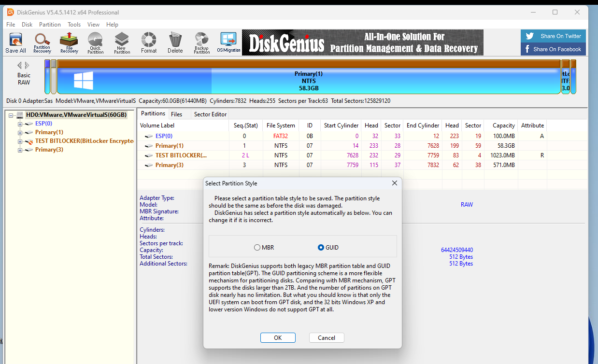Start the Quick Partition tool
Image resolution: width=598 pixels, height=364 pixels.
click(96, 43)
